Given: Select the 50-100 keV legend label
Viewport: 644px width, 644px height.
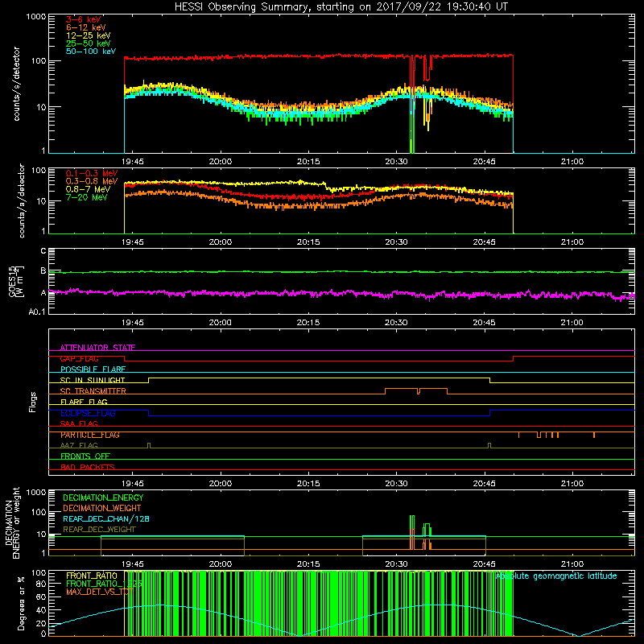Looking at the screenshot, I should pos(91,52).
